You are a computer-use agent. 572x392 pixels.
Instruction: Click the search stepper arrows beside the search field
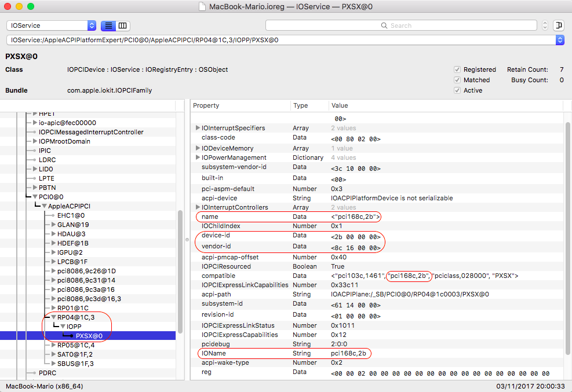pyautogui.click(x=545, y=25)
